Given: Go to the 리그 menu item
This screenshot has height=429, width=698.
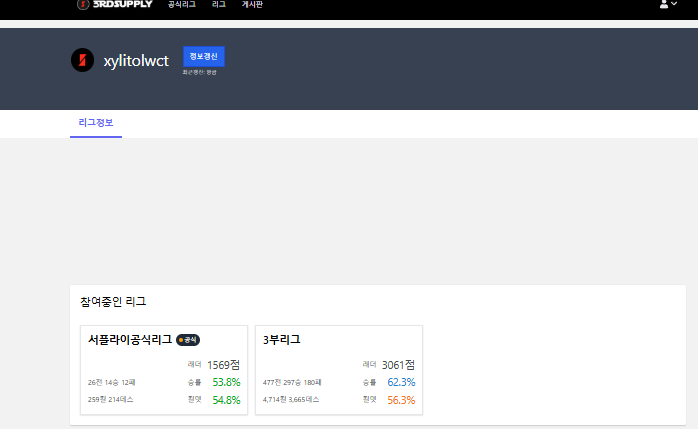Looking at the screenshot, I should tap(218, 5).
